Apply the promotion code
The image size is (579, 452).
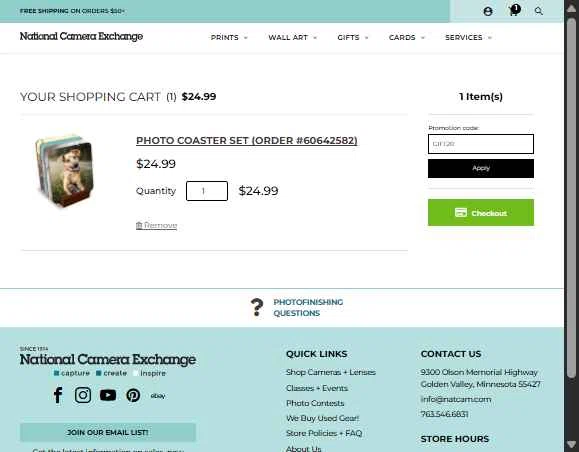(481, 168)
